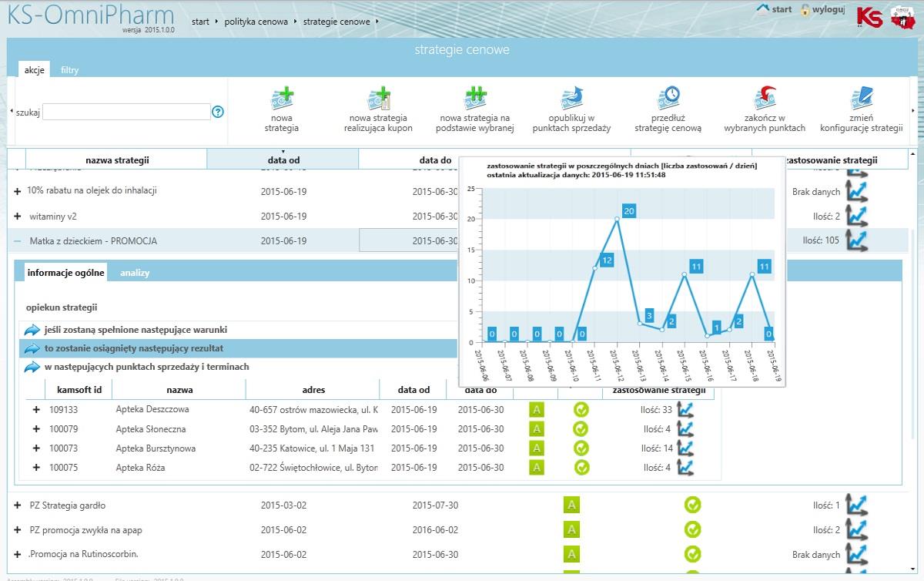Click the KS logo icon in header

click(x=869, y=17)
